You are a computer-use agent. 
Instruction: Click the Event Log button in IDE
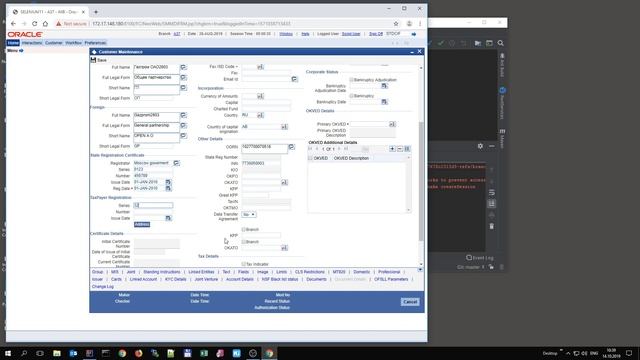480,258
